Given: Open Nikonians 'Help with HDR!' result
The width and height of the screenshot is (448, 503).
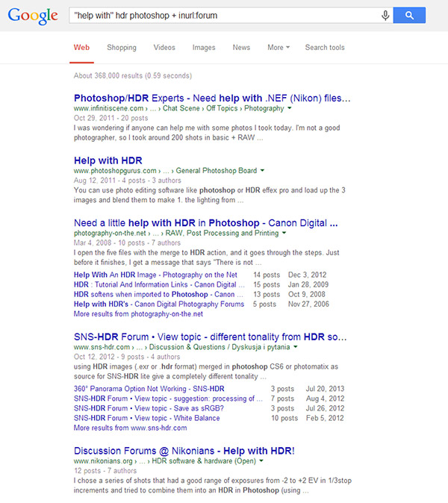Looking at the screenshot, I should [184, 451].
